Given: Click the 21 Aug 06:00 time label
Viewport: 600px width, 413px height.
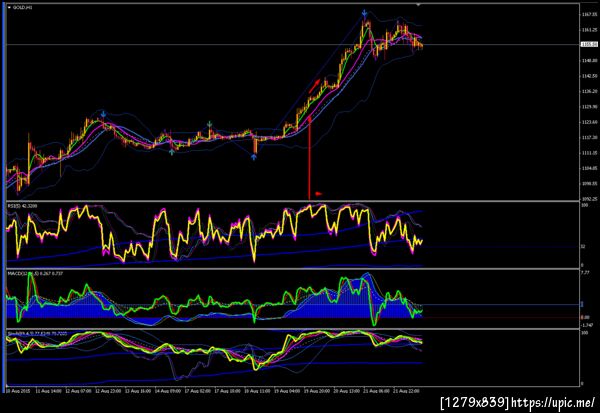Looking at the screenshot, I should coord(377,391).
